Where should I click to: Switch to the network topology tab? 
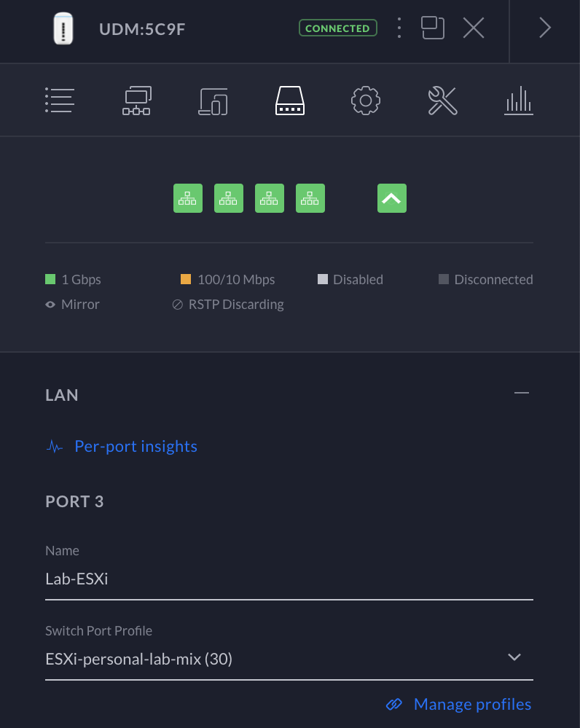(x=136, y=101)
